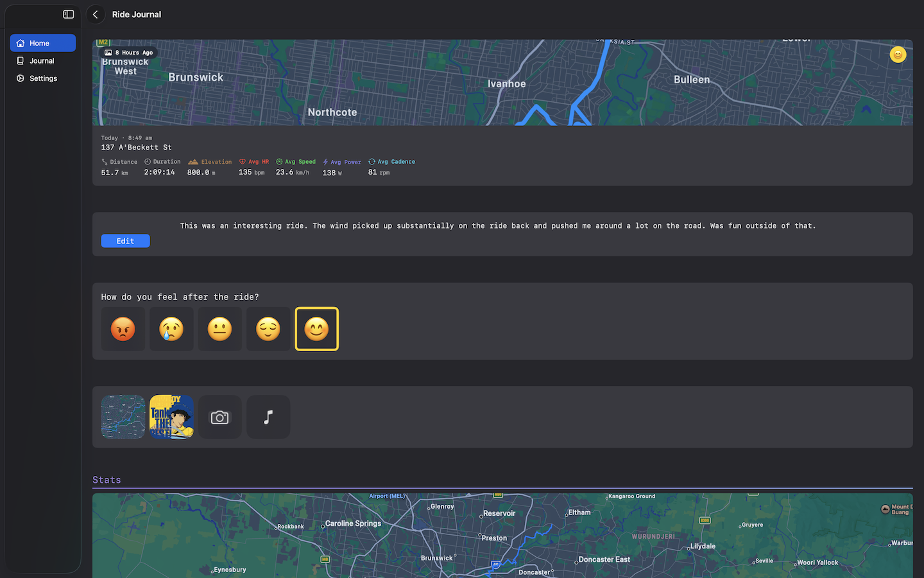Click the smiley mood badge on map
Screen dimensions: 924x578
click(x=898, y=55)
